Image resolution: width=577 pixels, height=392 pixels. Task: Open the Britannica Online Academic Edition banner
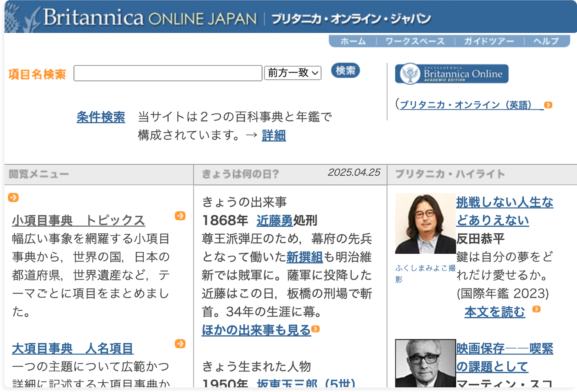451,74
